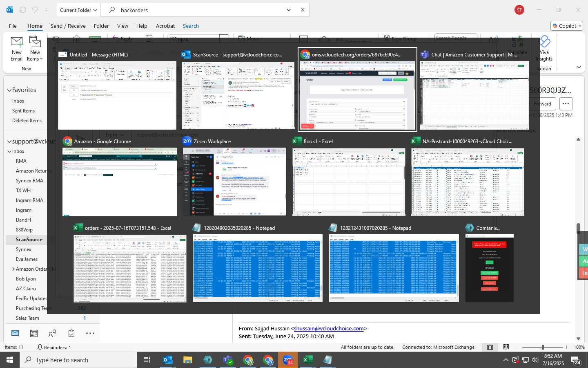The width and height of the screenshot is (588, 368).
Task: Click the Outlook sync refresh icon
Action: 23,10
